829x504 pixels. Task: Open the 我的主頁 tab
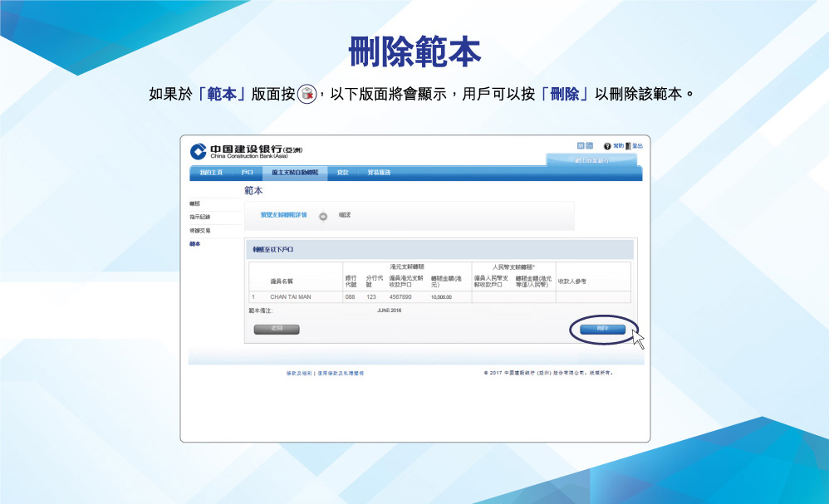click(x=210, y=173)
